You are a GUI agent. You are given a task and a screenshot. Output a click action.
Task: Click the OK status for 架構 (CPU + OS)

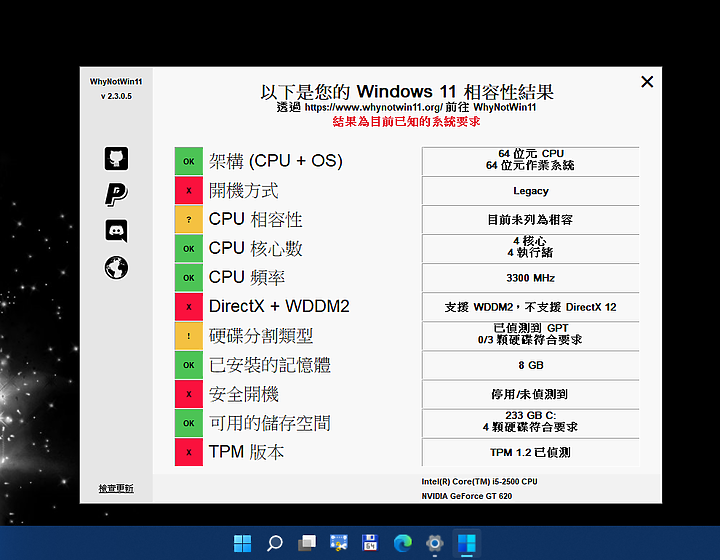(x=189, y=161)
